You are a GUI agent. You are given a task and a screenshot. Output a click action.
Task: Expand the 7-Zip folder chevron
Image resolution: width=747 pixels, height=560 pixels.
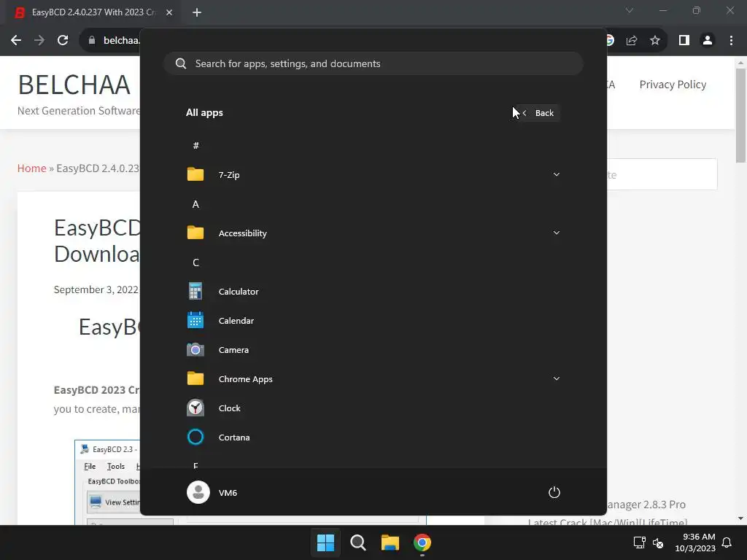click(557, 174)
